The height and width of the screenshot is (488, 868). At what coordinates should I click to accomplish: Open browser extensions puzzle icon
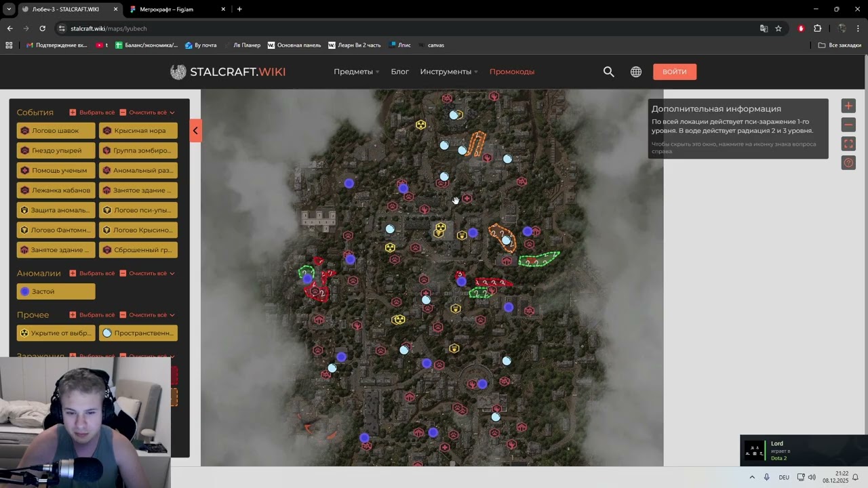pos(817,28)
